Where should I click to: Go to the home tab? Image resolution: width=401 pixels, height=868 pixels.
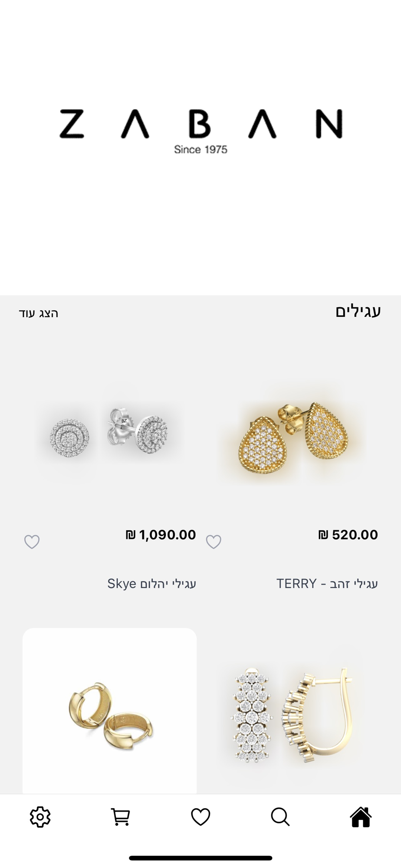tap(361, 817)
